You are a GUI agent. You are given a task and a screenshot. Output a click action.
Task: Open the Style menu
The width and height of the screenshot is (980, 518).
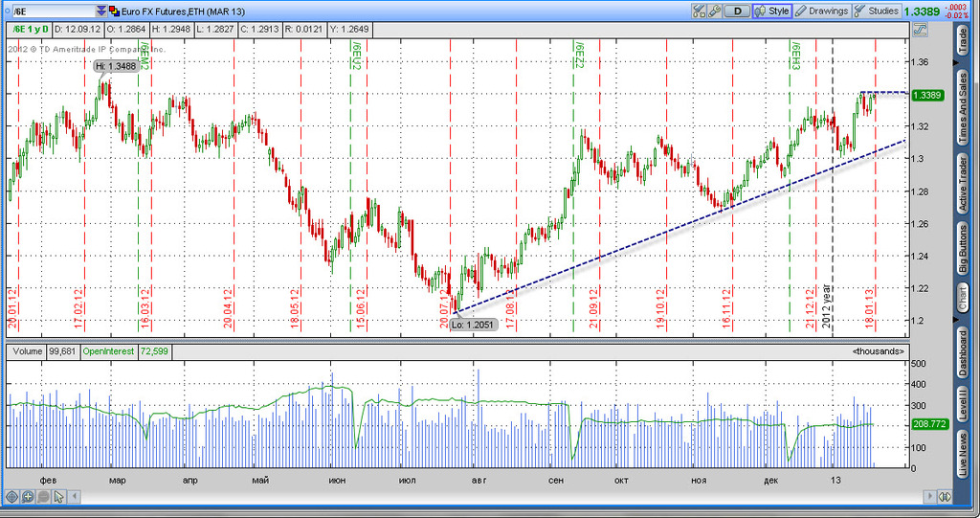coord(772,11)
